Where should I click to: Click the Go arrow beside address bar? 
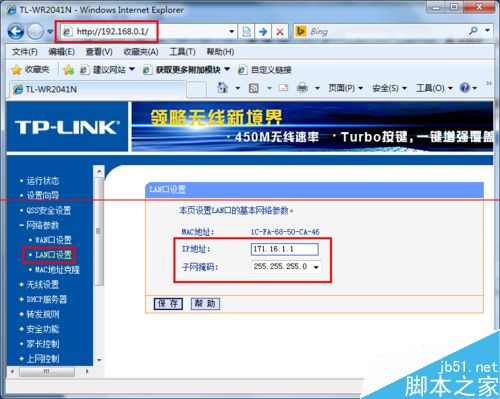click(x=263, y=32)
